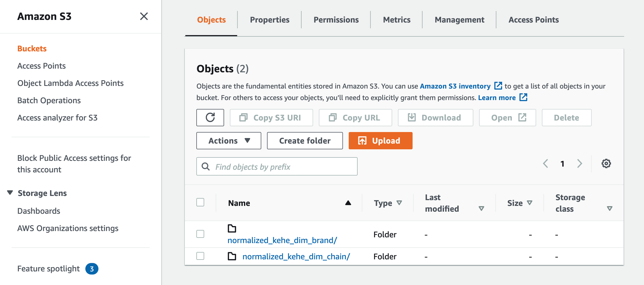Viewport: 644px width, 285px height.
Task: Go to next page arrow
Action: tap(580, 163)
